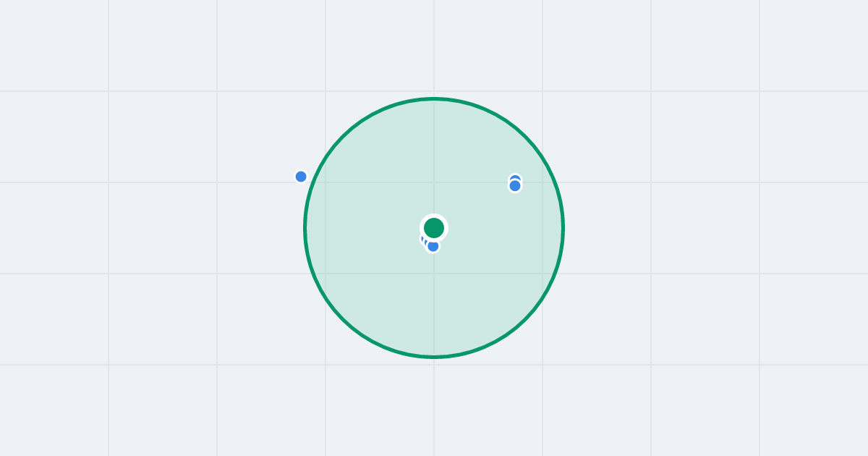This screenshot has width=868, height=456.
Task: Choose the frontmost blue dot in the right-side pair
Action: [x=515, y=186]
